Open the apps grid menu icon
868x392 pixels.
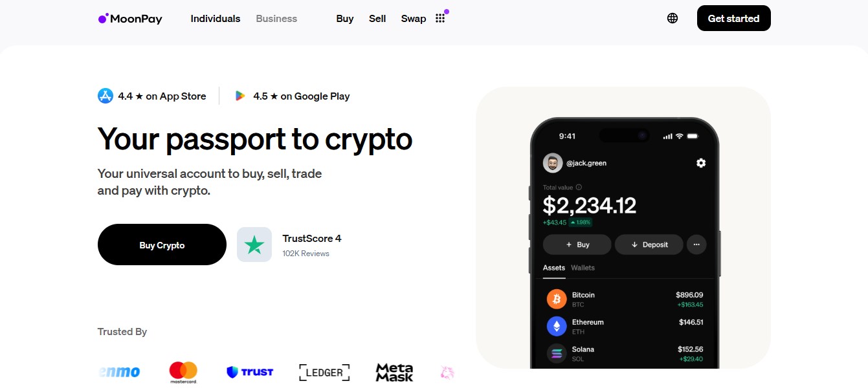(440, 19)
